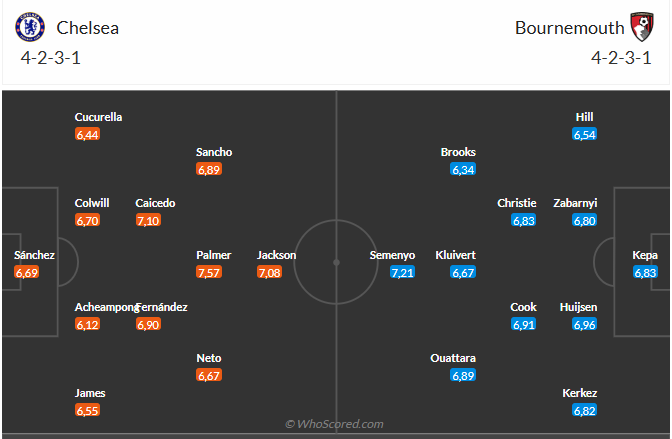Click the Bournemouth club crest icon
The image size is (672, 439).
tap(642, 27)
